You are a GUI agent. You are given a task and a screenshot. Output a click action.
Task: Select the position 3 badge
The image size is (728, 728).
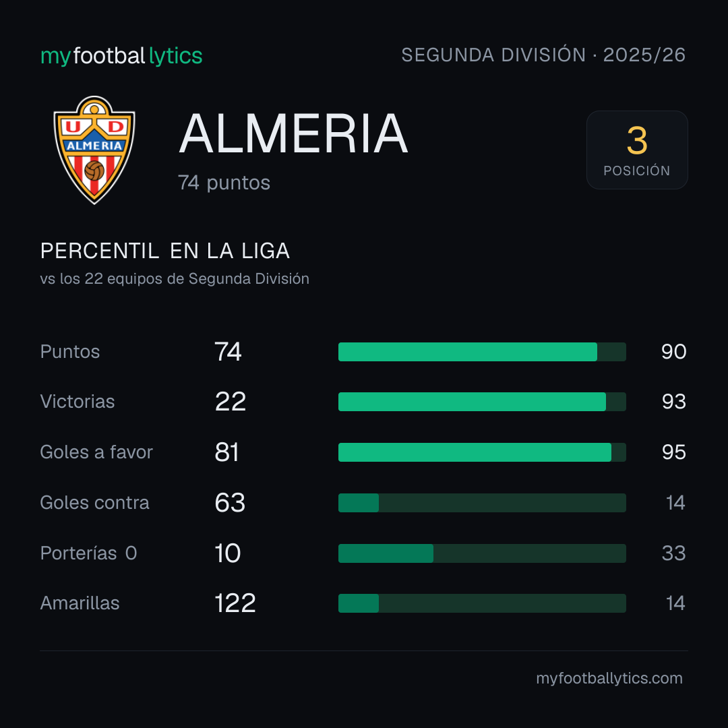[x=637, y=150]
